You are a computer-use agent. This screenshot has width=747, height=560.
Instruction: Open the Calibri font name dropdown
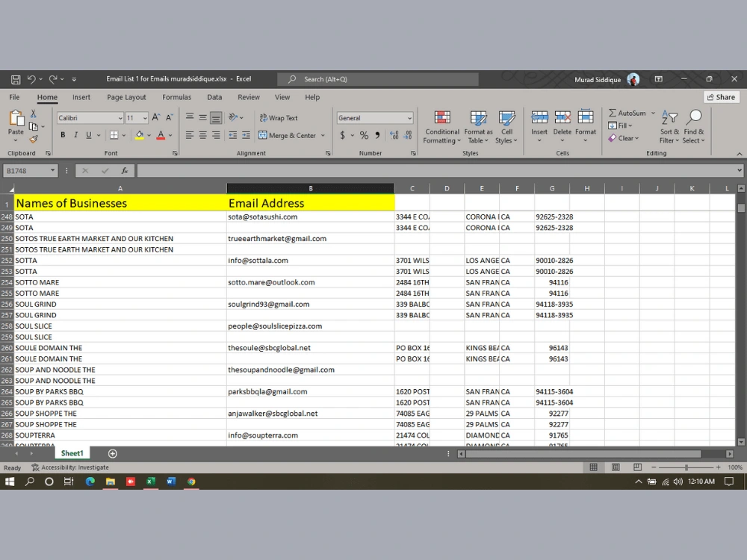point(120,118)
